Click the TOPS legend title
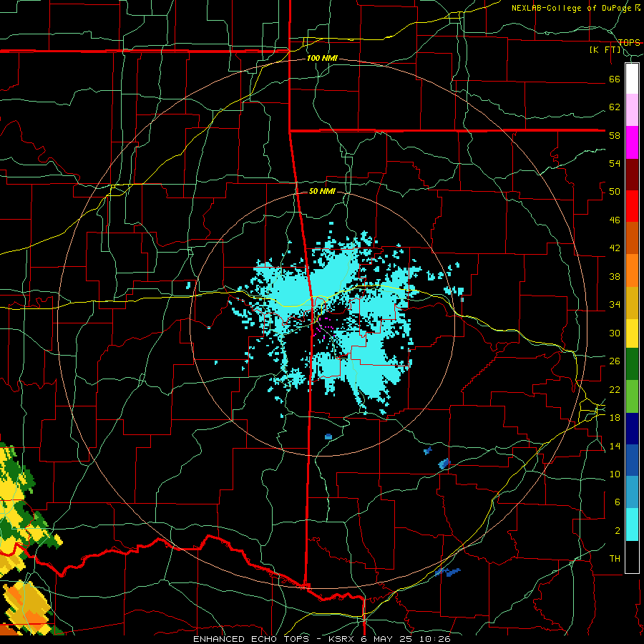Screen dimensions: 644x644 629,43
